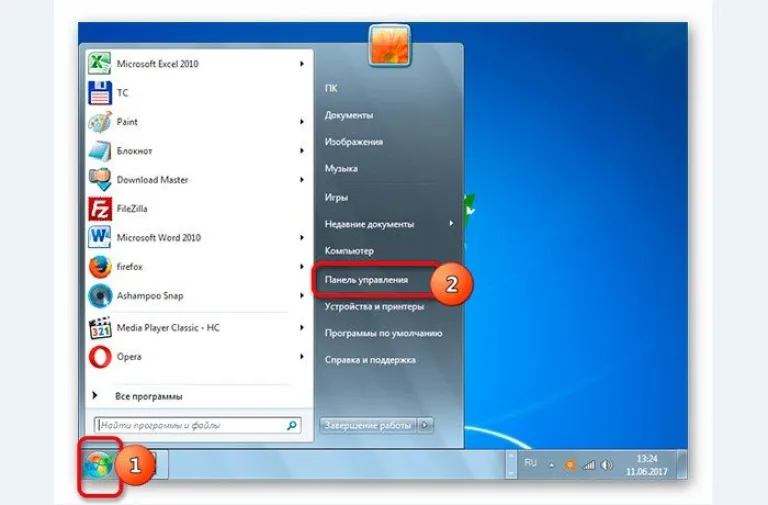Open Справка и поддержка

pyautogui.click(x=370, y=360)
